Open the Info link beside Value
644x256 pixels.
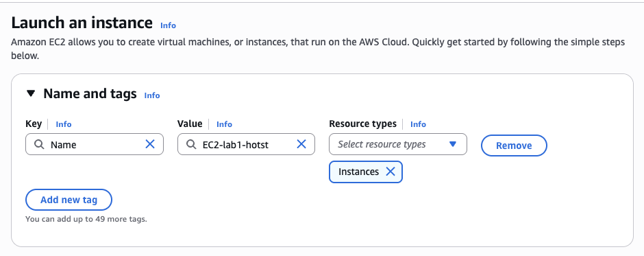(224, 124)
